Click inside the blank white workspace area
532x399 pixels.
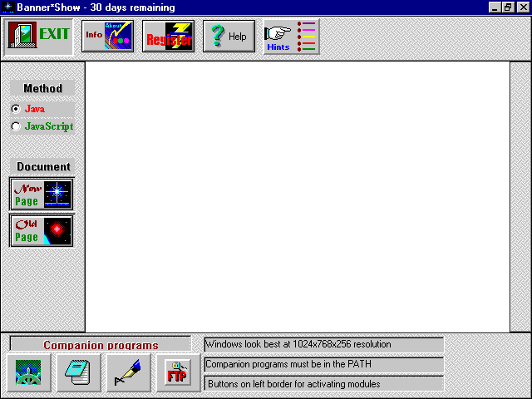pyautogui.click(x=297, y=196)
